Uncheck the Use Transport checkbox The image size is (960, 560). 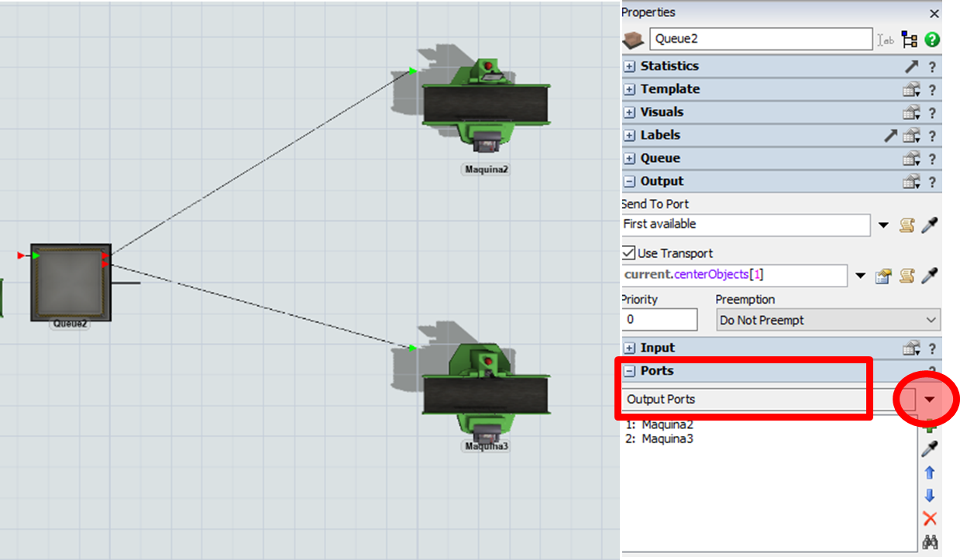click(629, 253)
